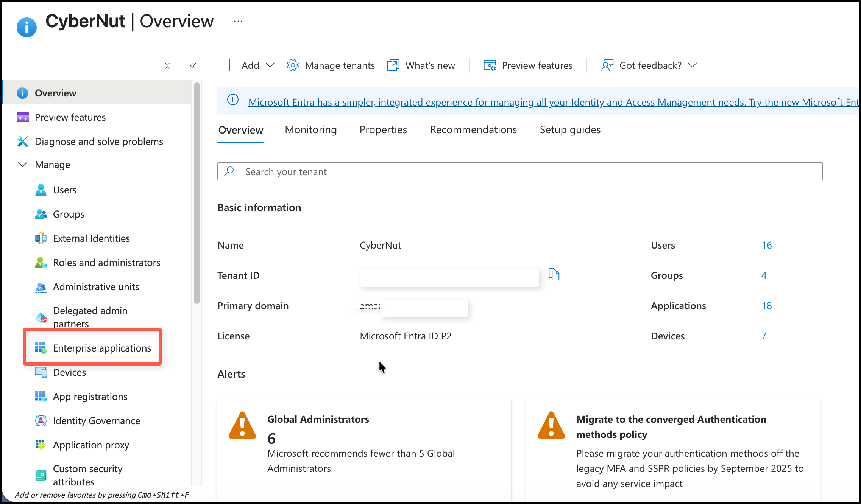Open Enterprise applications in sidebar
The image size is (861, 504).
[x=101, y=348]
